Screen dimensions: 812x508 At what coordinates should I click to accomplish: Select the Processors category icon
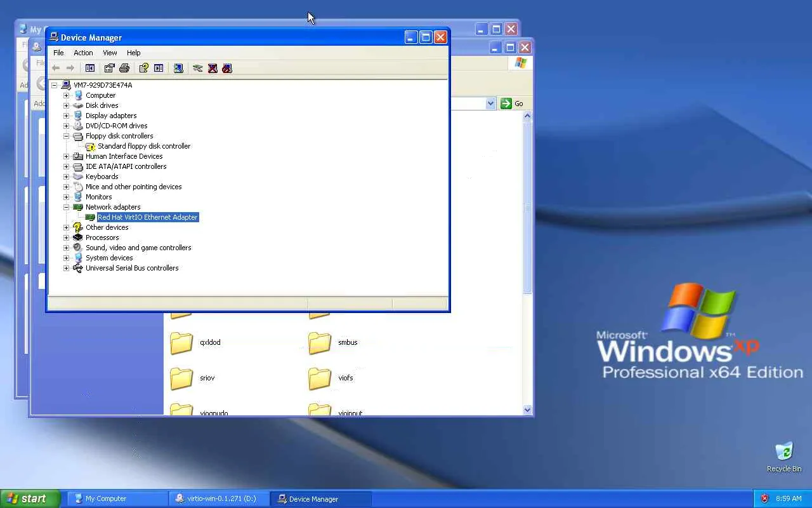coord(78,237)
